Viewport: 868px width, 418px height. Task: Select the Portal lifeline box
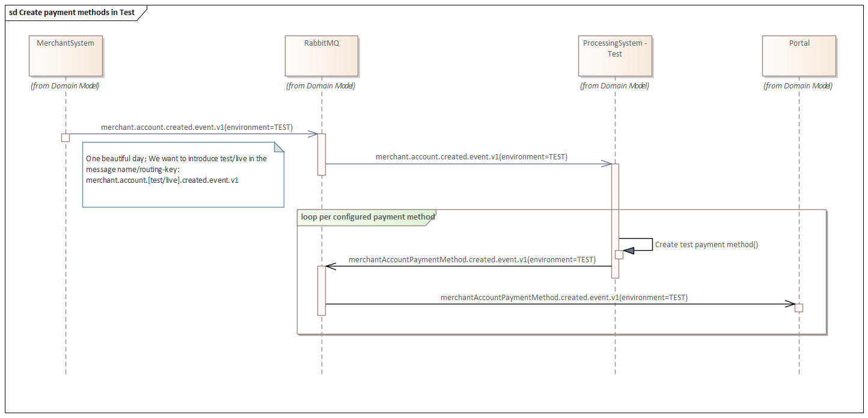point(799,55)
